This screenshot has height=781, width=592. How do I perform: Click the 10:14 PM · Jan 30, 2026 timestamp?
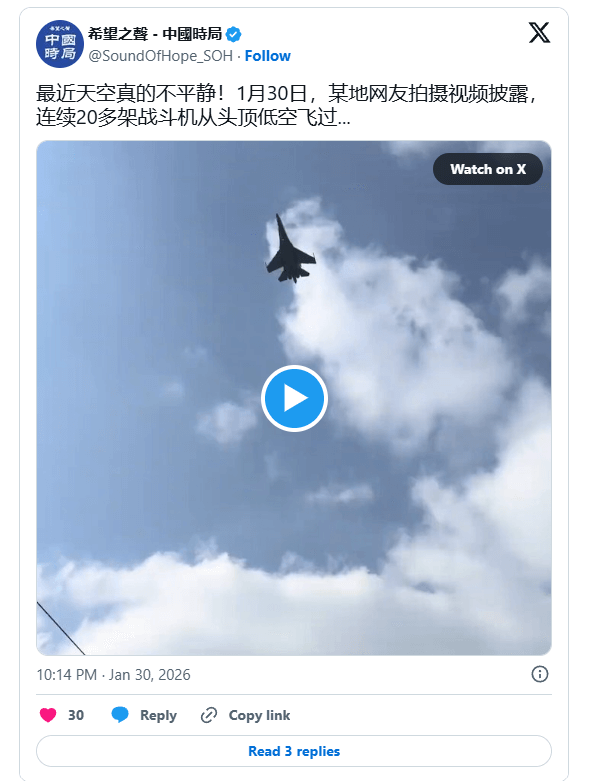(x=114, y=675)
